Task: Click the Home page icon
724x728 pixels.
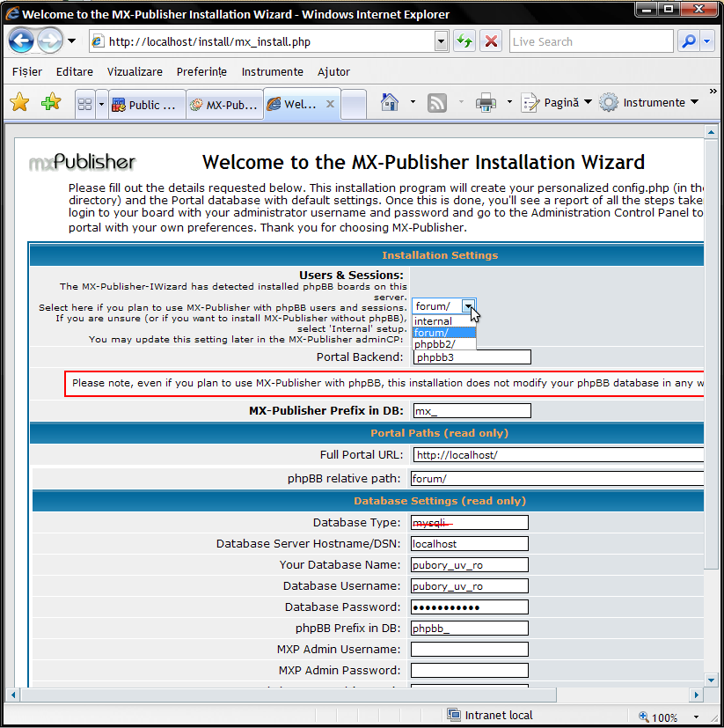Action: pyautogui.click(x=390, y=103)
